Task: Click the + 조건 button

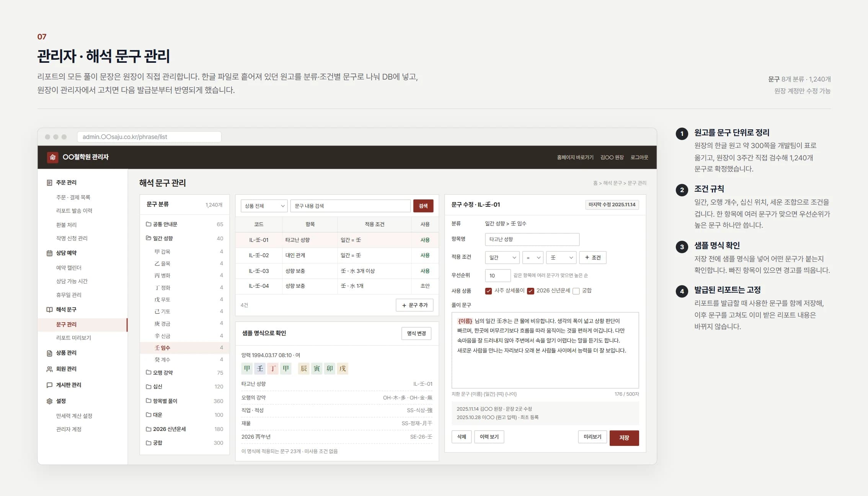Action: [593, 258]
